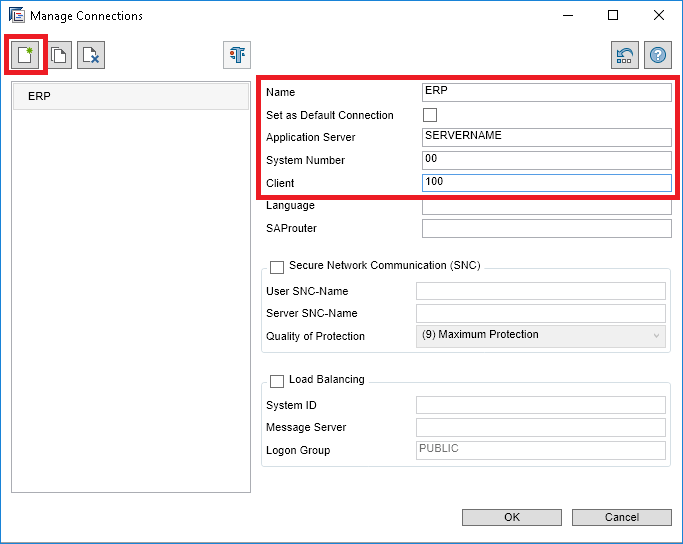Click the Restore/Reset connections icon
Viewport: 683px width, 544px height.
[625, 55]
